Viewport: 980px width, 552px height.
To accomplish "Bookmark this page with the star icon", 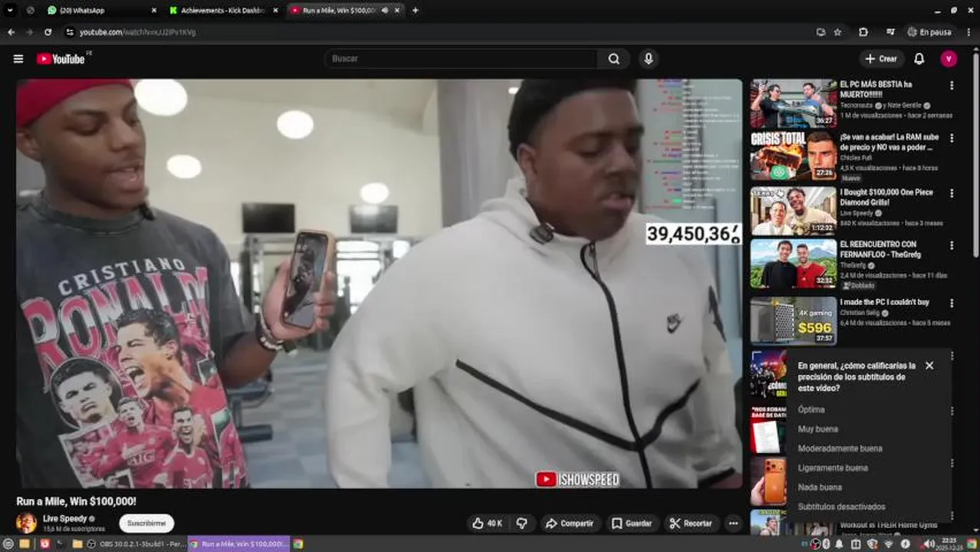I will 837,32.
